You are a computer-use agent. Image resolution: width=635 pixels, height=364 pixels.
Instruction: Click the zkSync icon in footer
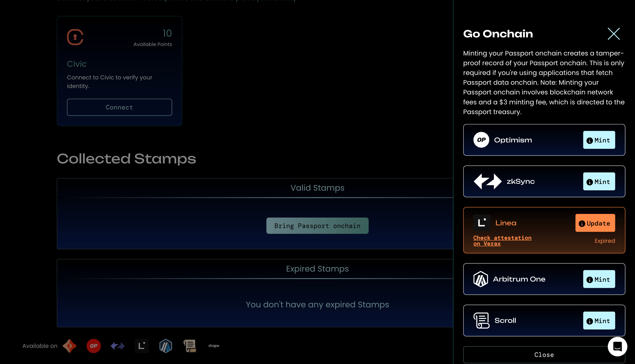point(118,346)
